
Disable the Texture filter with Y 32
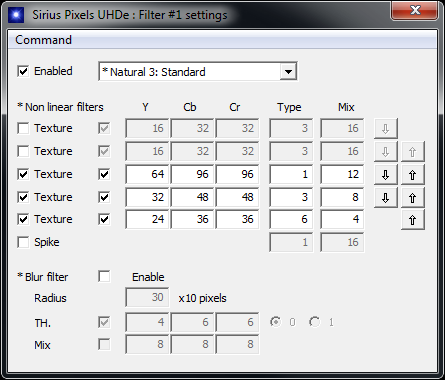click(23, 197)
